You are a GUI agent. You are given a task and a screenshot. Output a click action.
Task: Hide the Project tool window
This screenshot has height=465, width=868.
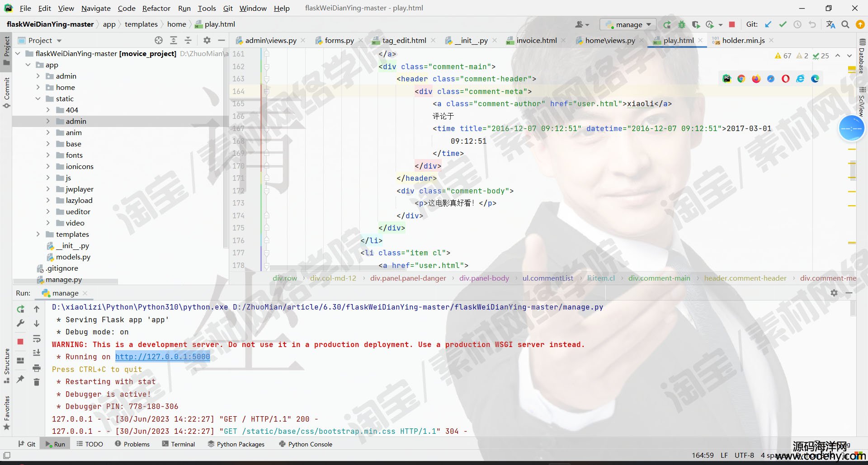(x=222, y=40)
